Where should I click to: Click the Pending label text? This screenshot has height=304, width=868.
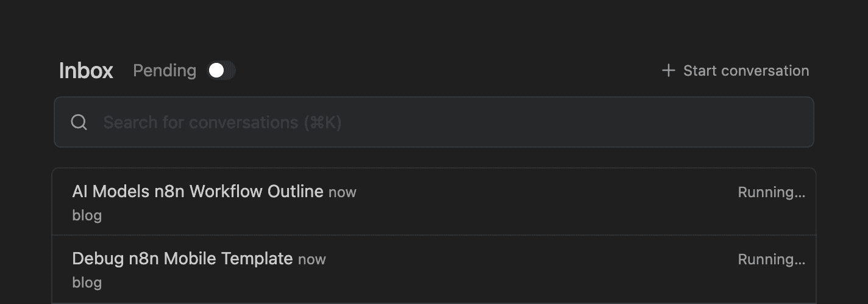click(165, 71)
